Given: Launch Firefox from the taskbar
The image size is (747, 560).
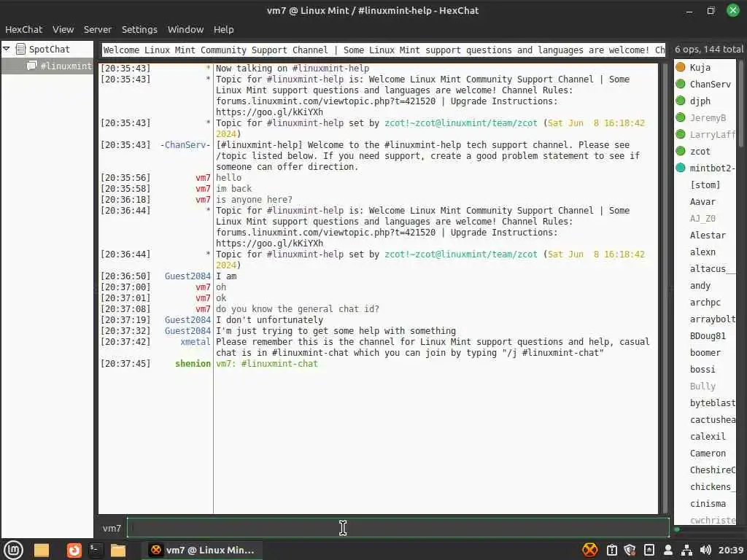Looking at the screenshot, I should pyautogui.click(x=74, y=550).
